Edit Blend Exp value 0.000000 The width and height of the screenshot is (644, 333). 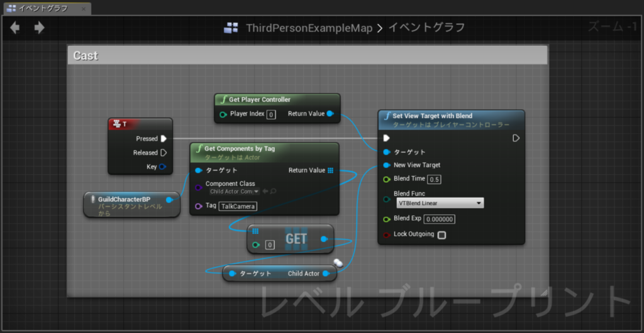coord(439,219)
